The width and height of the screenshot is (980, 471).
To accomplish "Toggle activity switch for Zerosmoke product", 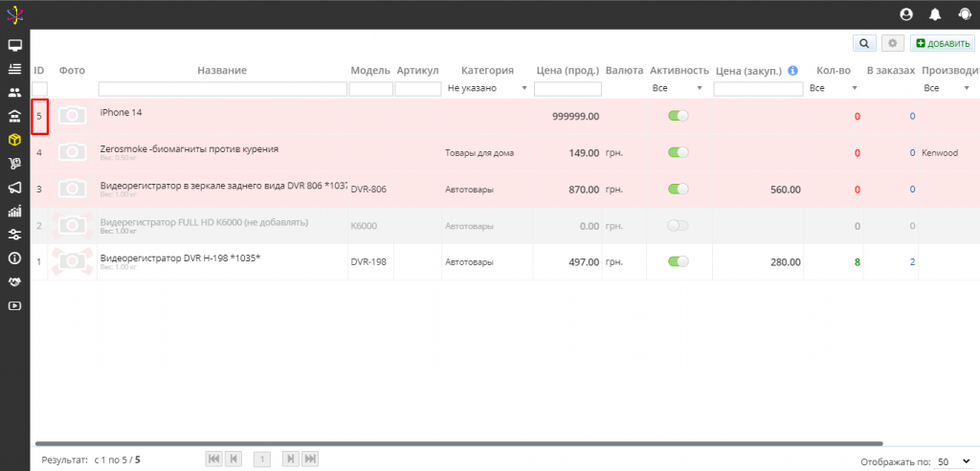I will (x=679, y=152).
